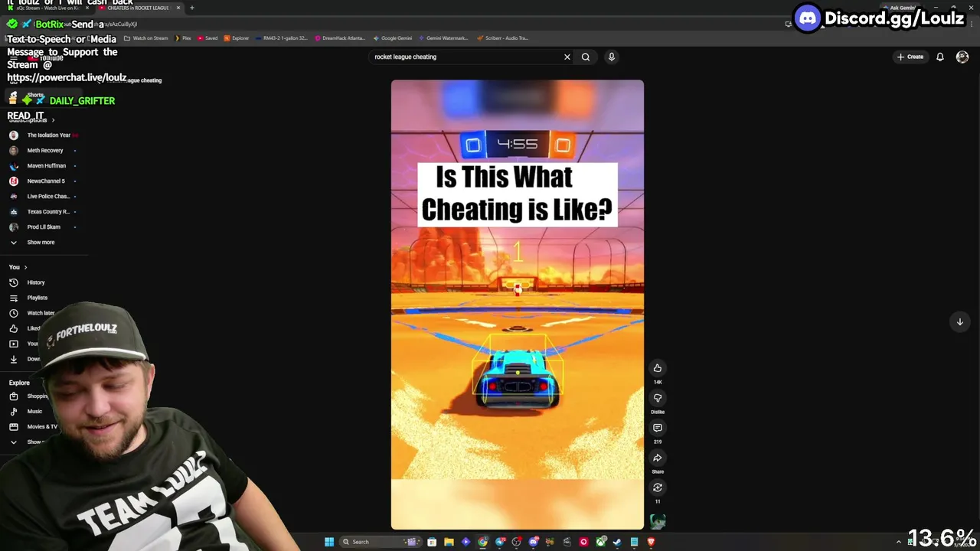Expand the You section chevron
This screenshot has width=980, height=551.
pos(25,267)
